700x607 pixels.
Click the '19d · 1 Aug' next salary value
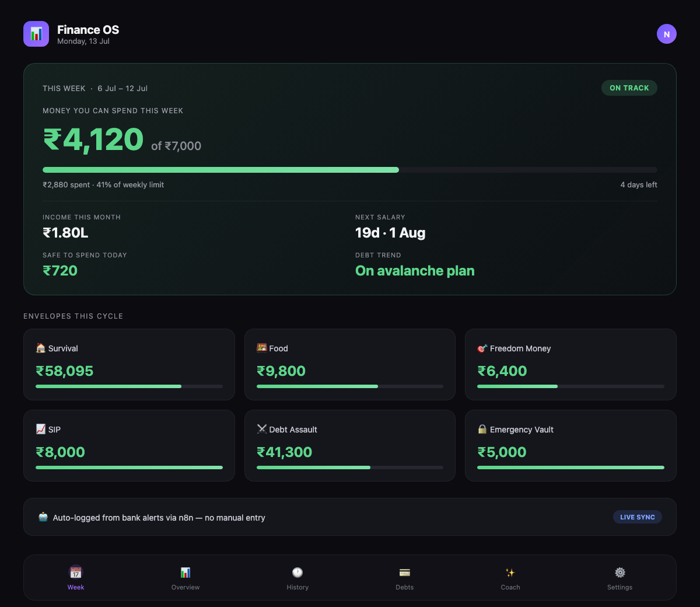[390, 233]
